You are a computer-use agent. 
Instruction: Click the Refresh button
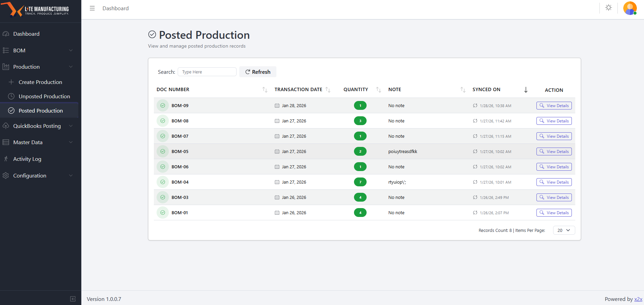pos(258,72)
